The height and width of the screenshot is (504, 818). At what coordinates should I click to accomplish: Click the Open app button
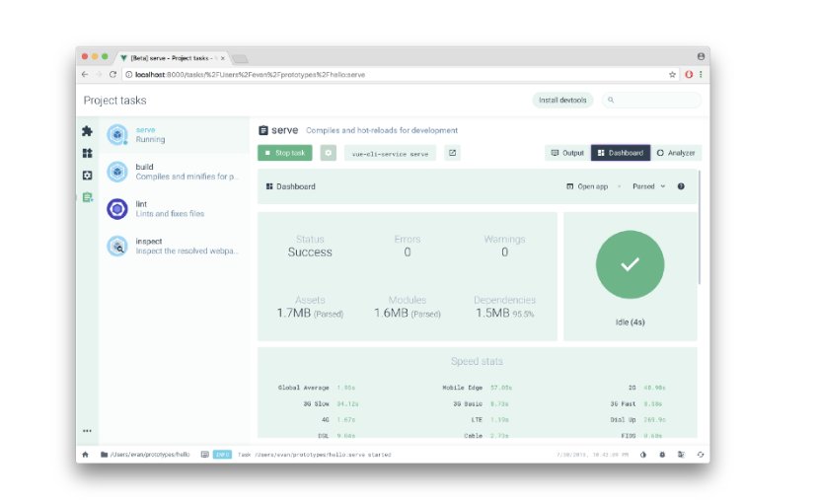[x=587, y=186]
